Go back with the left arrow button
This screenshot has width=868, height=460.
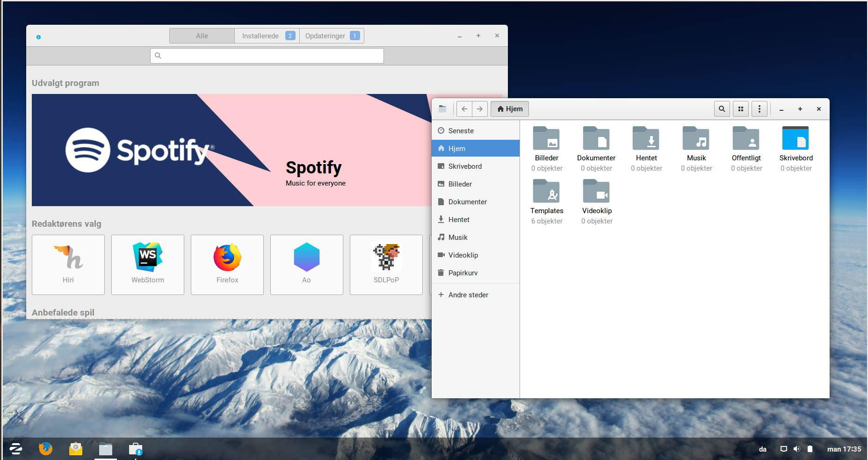pos(464,109)
